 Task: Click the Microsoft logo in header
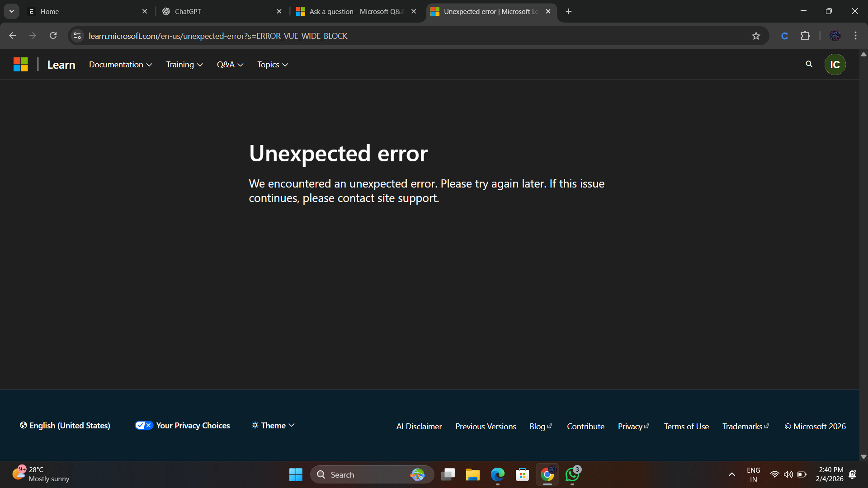point(21,65)
